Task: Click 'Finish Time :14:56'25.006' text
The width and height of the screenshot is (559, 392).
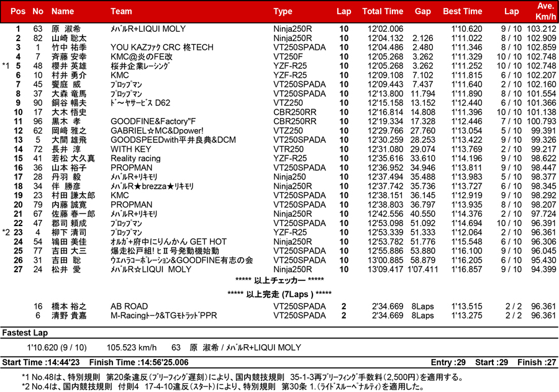Action: 139,362
